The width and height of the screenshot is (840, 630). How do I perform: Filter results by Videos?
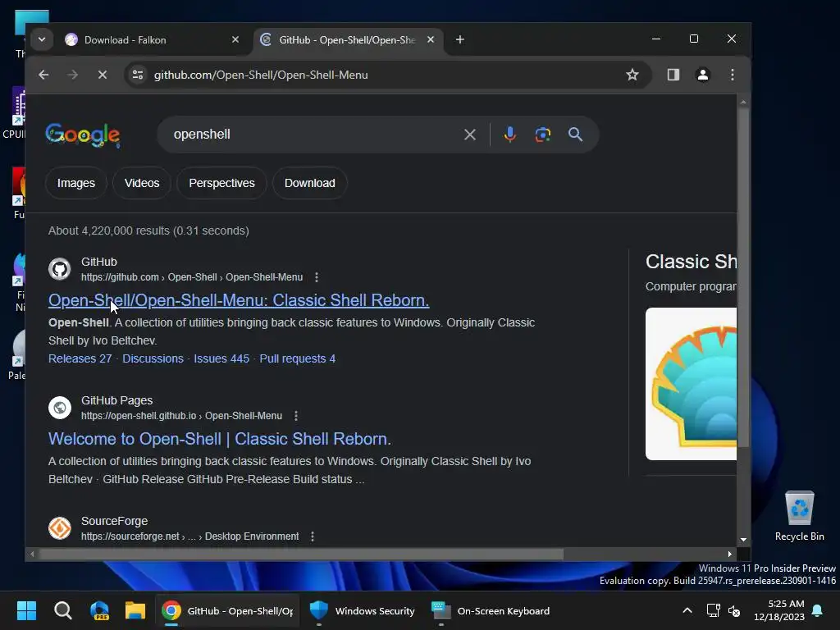pyautogui.click(x=142, y=183)
